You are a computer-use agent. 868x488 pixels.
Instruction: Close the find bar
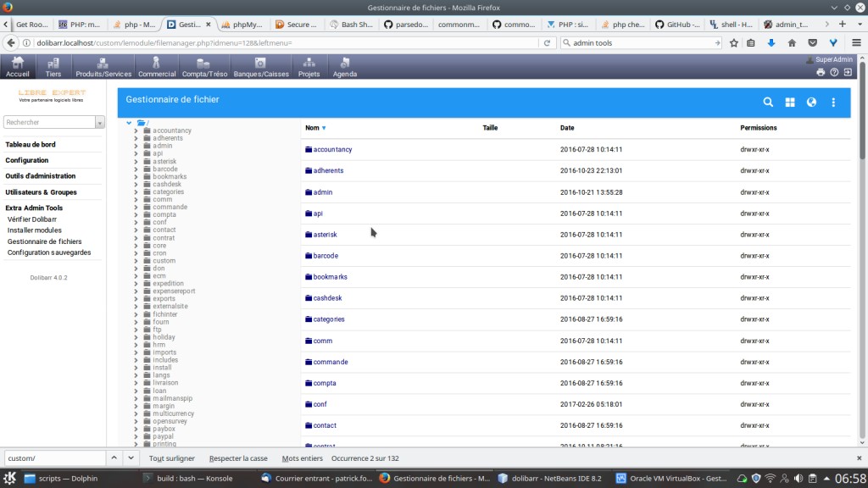[x=860, y=458]
